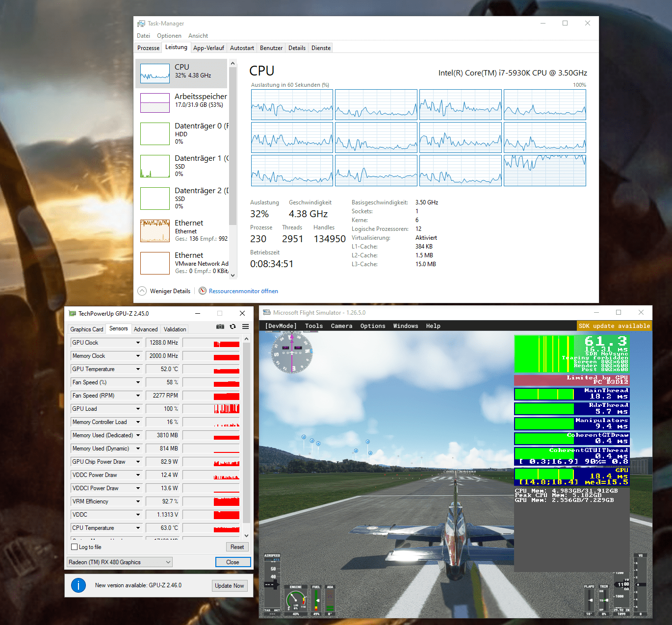
Task: Click GPU-Z sensors scroll down arrow
Action: click(x=246, y=536)
